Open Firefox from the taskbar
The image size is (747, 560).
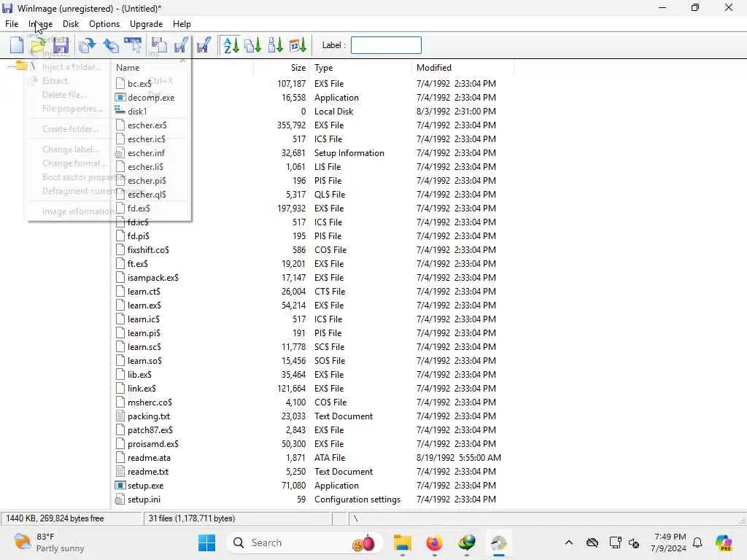click(434, 542)
